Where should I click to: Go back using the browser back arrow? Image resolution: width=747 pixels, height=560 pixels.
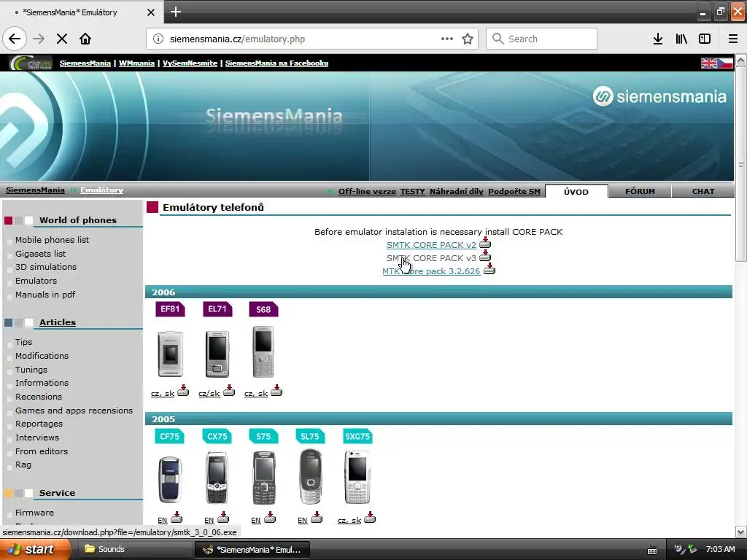coord(15,39)
